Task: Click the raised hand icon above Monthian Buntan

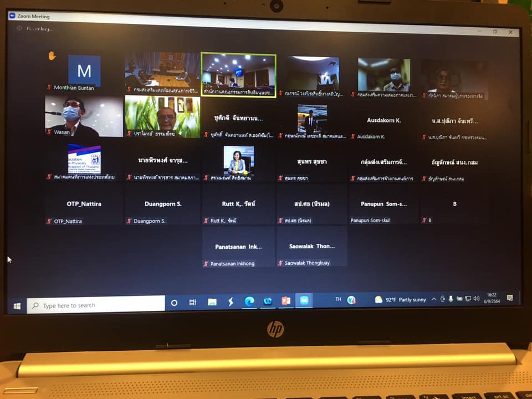Action: (52, 55)
